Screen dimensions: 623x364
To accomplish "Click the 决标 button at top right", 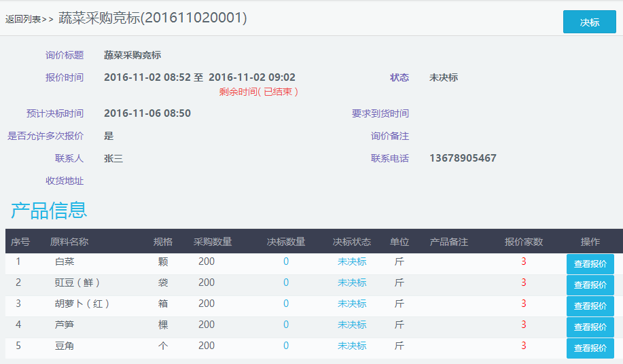I will point(589,22).
